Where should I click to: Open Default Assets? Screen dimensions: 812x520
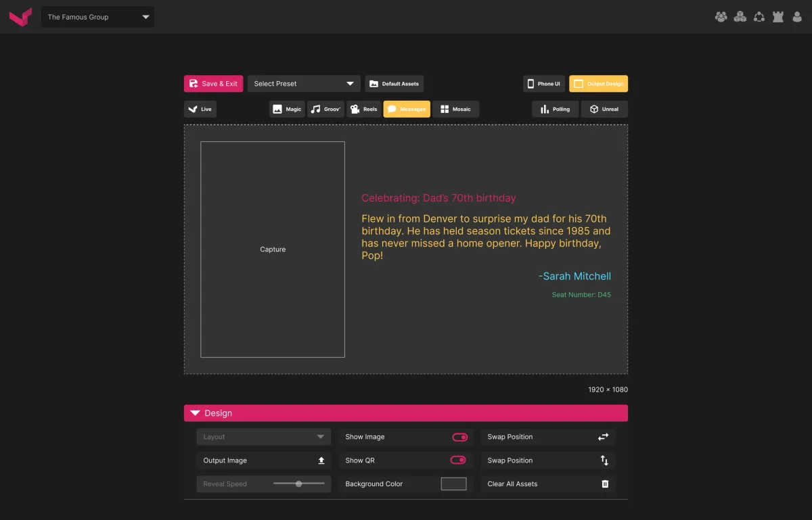click(394, 84)
